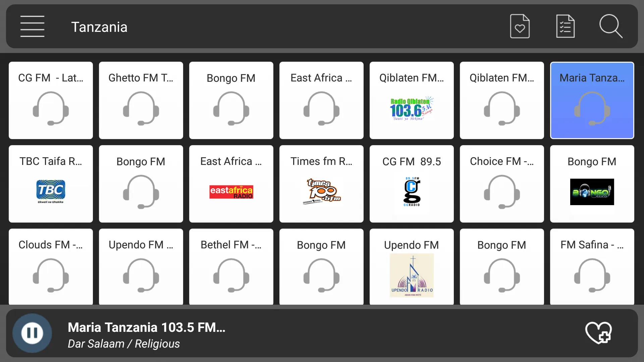Pause Maria Tanzania 103.5 FM
The height and width of the screenshot is (362, 644).
32,334
